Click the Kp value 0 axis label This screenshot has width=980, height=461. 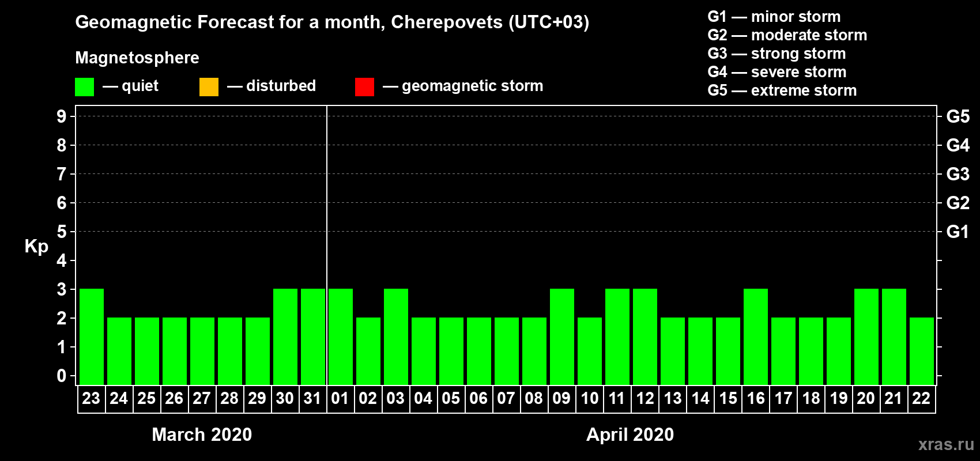(62, 376)
